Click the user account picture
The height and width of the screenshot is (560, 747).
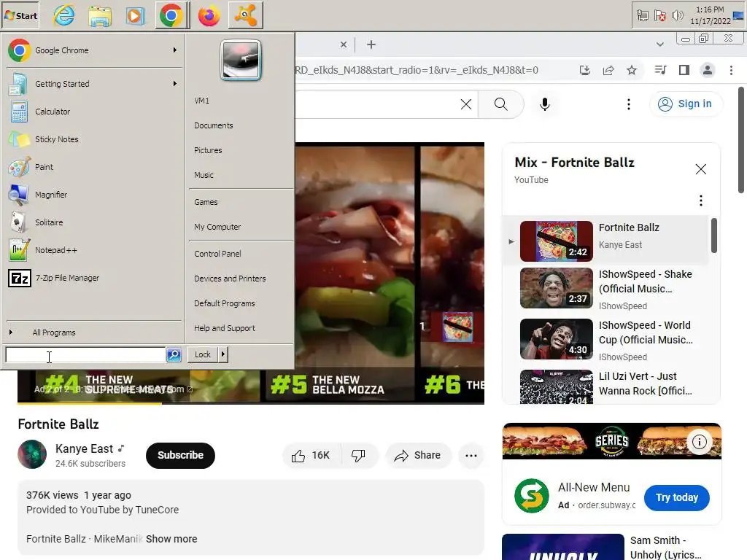coord(241,60)
